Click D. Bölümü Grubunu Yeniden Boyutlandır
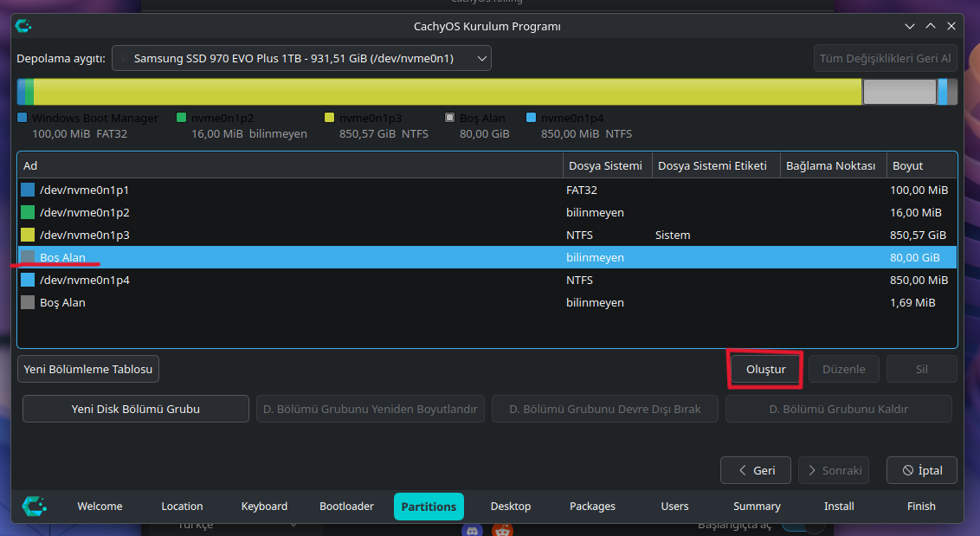The image size is (980, 536). tap(370, 409)
